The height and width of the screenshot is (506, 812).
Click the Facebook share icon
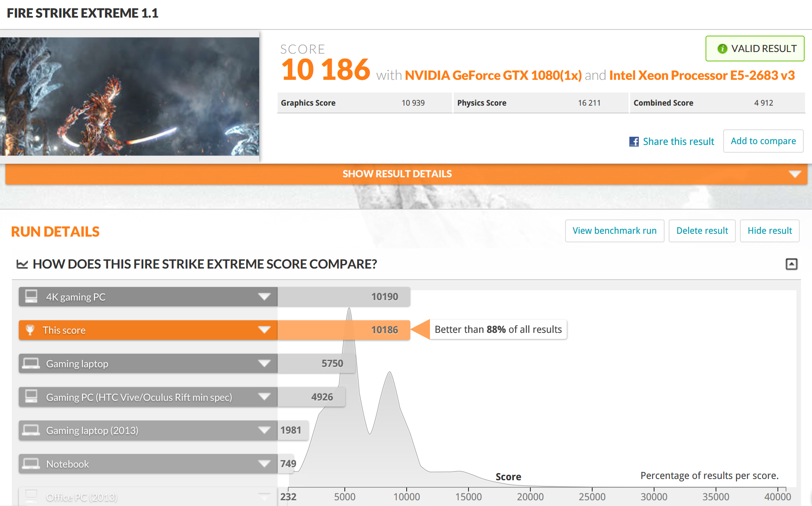634,142
